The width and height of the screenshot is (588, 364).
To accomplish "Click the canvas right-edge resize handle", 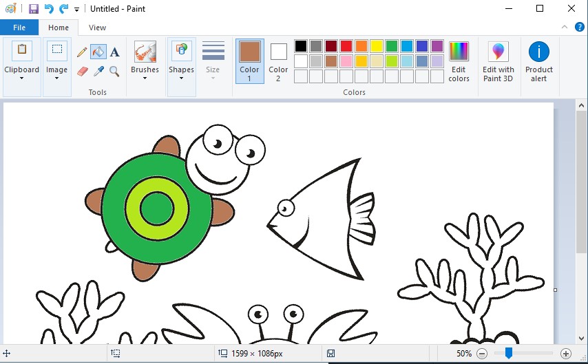I will pos(556,290).
